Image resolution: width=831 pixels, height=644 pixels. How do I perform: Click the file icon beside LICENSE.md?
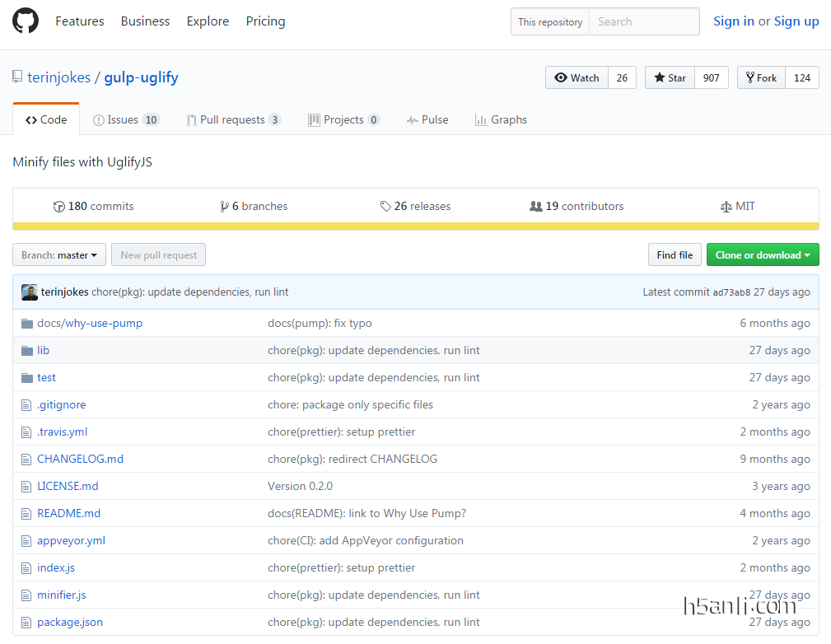[26, 486]
